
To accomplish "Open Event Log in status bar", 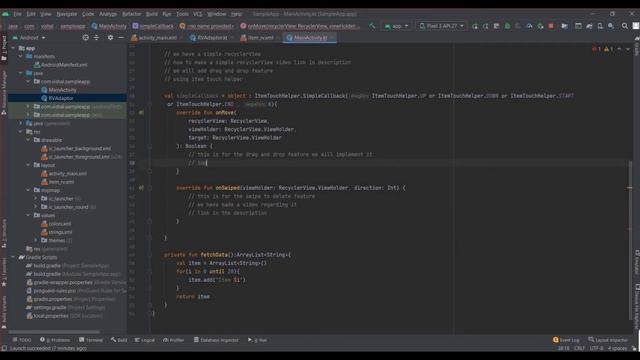I will [x=566, y=340].
